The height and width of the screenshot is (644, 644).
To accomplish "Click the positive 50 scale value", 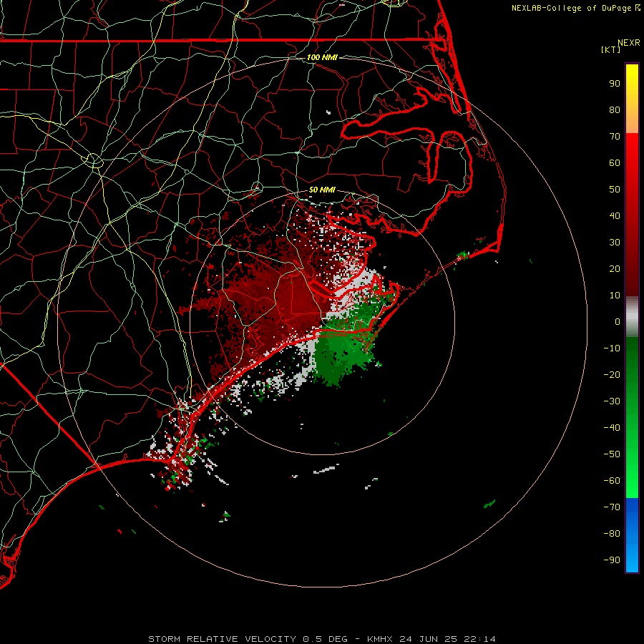I will click(615, 190).
